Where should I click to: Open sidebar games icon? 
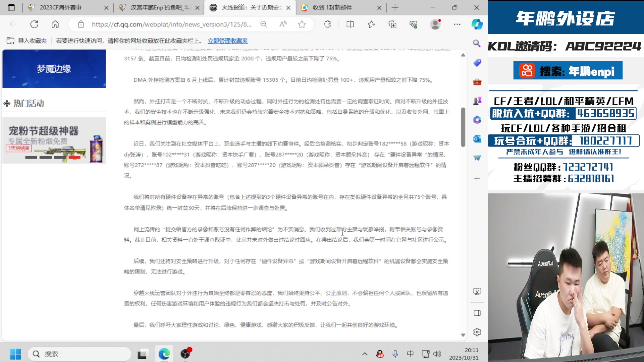tap(477, 101)
